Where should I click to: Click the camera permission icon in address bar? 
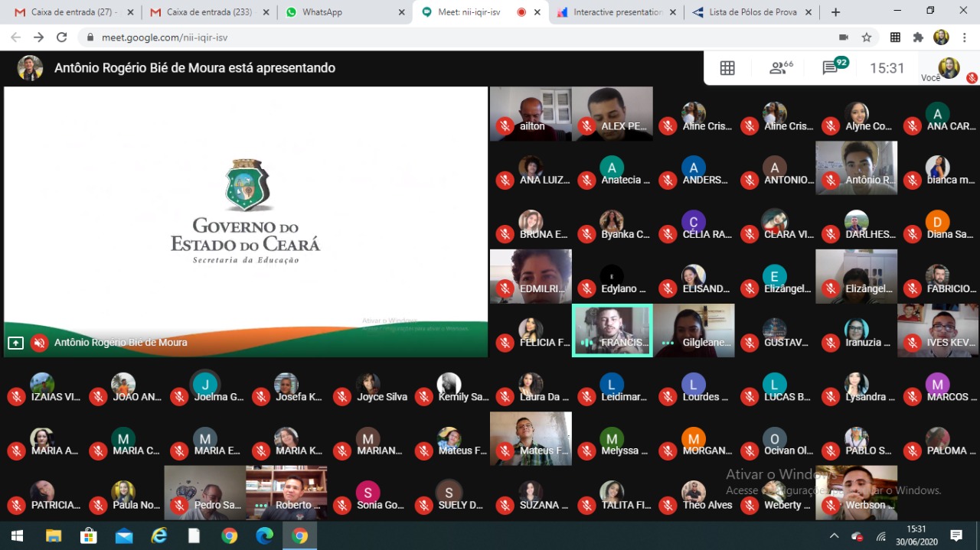click(x=844, y=37)
